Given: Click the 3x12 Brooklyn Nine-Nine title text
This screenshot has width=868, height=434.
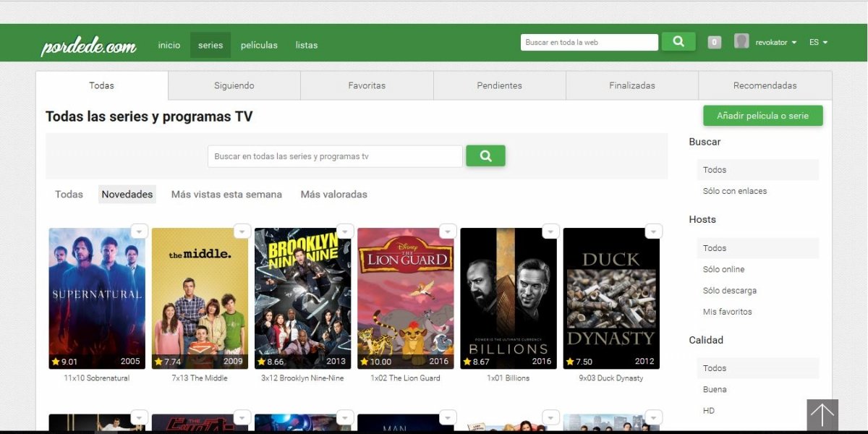Looking at the screenshot, I should click(302, 378).
